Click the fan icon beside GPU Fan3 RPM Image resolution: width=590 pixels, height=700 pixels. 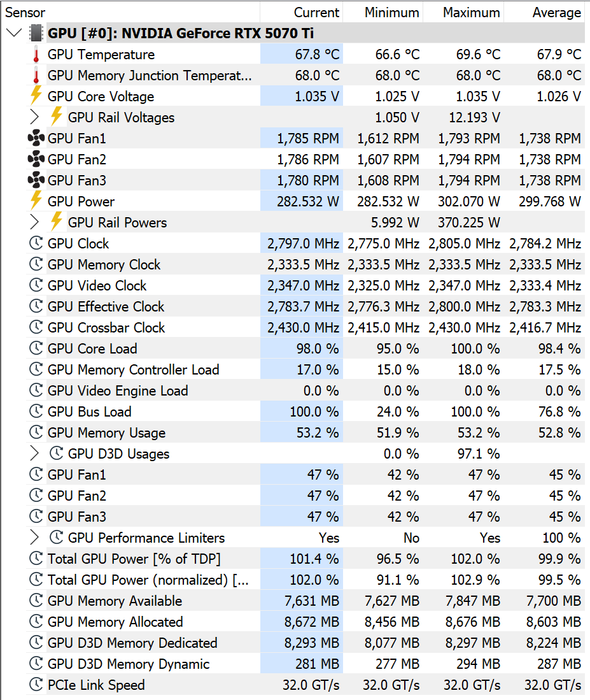(36, 180)
